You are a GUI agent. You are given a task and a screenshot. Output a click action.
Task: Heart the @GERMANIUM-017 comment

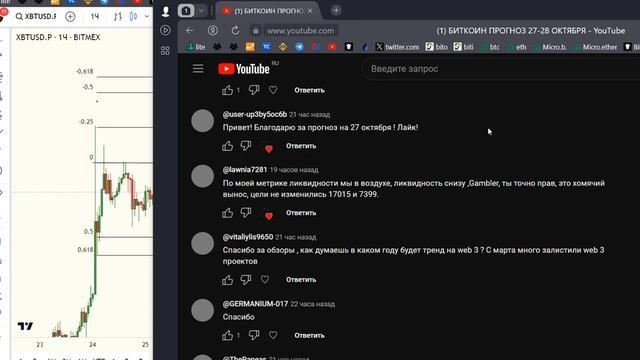pyautogui.click(x=273, y=335)
